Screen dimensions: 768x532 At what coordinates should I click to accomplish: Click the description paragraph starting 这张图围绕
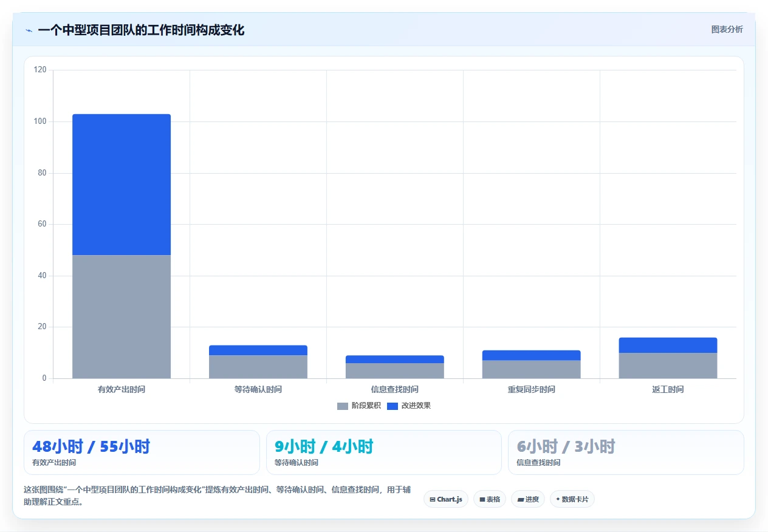[x=218, y=496]
